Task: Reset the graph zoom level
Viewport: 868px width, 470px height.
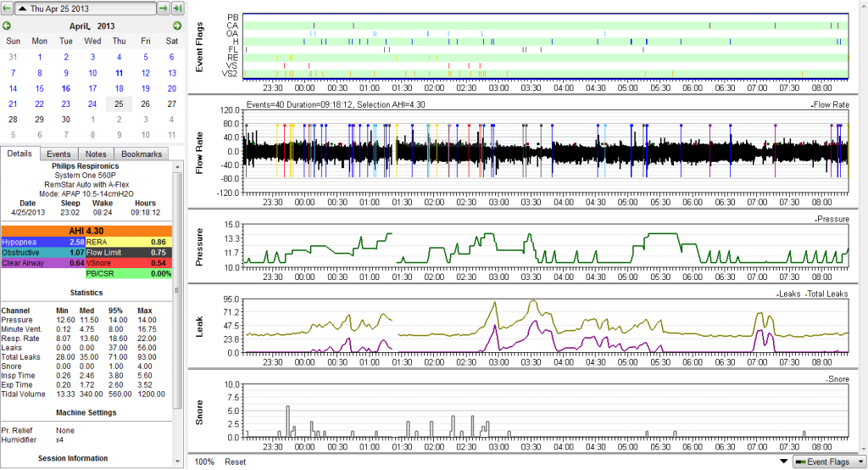Action: pyautogui.click(x=236, y=462)
